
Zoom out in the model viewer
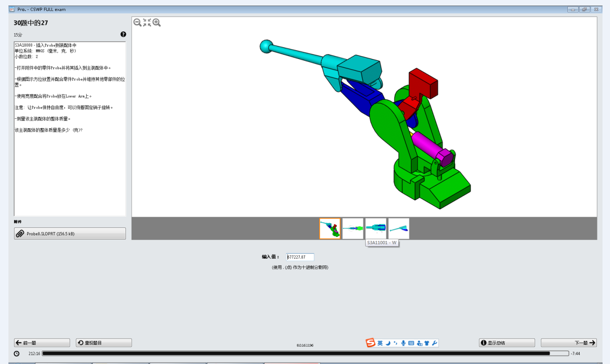pyautogui.click(x=136, y=22)
